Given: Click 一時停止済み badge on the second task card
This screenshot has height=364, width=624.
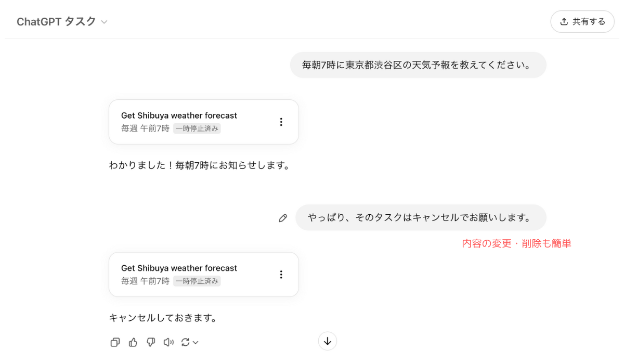Looking at the screenshot, I should [197, 281].
